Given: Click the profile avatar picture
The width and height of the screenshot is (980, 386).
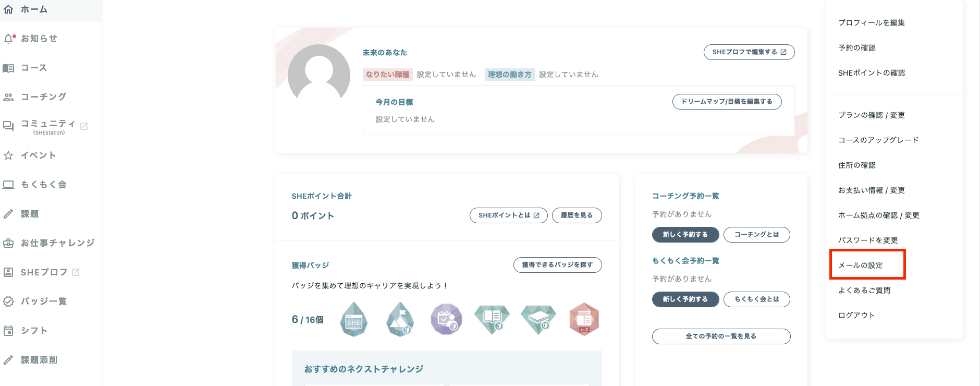Looking at the screenshot, I should pos(319,75).
